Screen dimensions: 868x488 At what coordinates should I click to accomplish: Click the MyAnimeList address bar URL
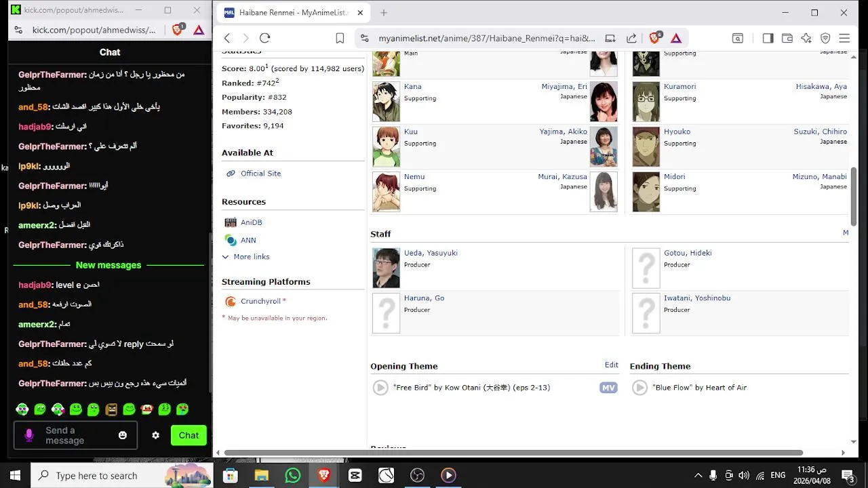[487, 39]
